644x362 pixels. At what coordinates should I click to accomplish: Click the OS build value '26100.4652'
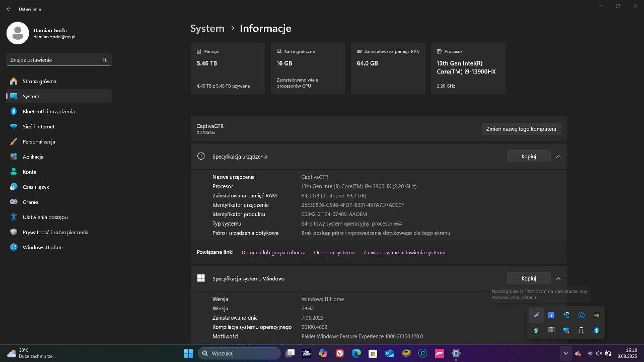(314, 327)
